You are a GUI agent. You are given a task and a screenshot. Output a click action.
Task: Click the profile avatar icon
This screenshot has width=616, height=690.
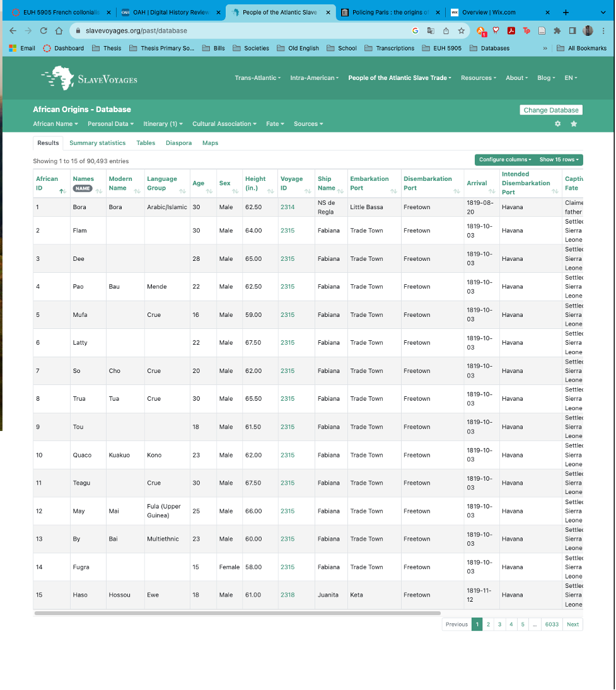point(588,31)
